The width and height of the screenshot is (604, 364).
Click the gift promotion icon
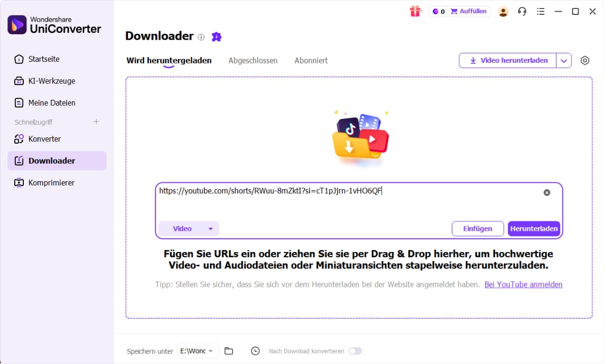pos(416,11)
